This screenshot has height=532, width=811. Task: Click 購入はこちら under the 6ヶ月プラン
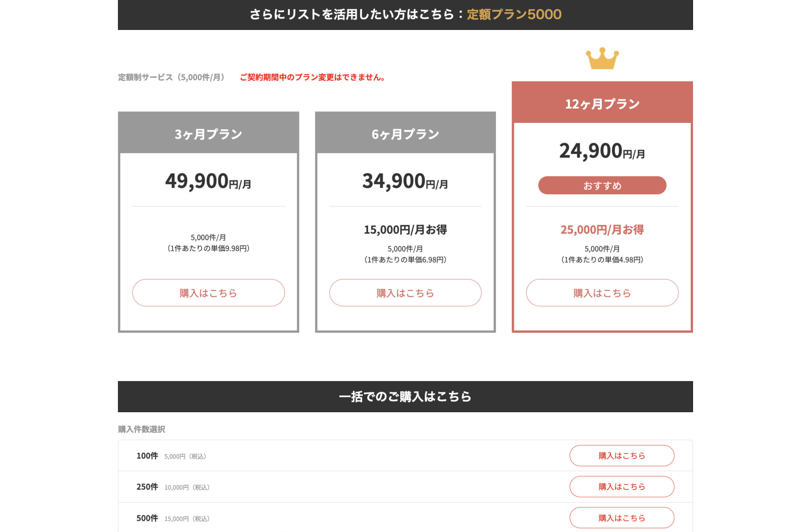pos(405,293)
